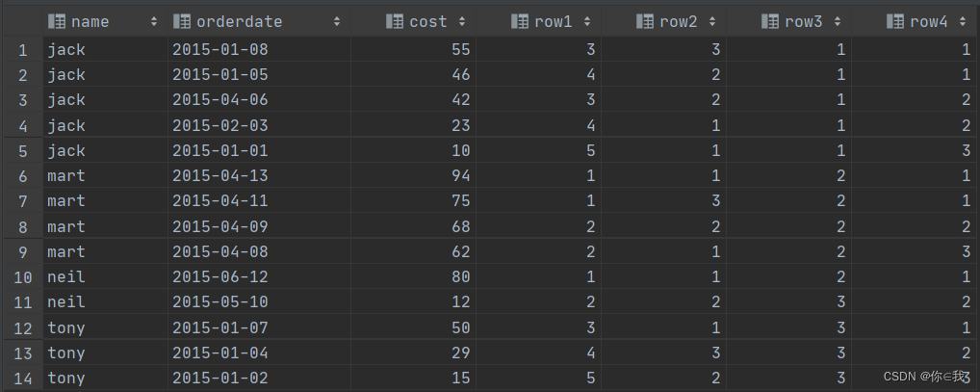
Task: Click the jack name cell in row 1
Action: click(105, 49)
